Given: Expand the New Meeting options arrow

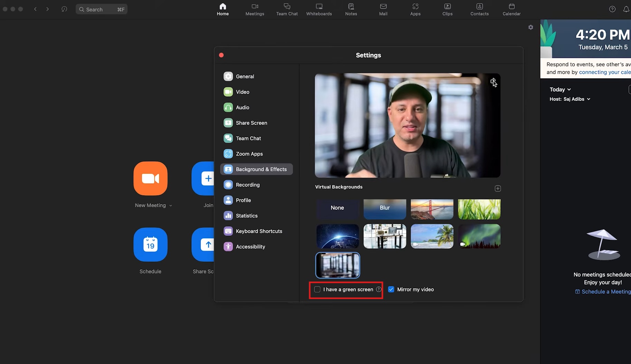Looking at the screenshot, I should 171,205.
